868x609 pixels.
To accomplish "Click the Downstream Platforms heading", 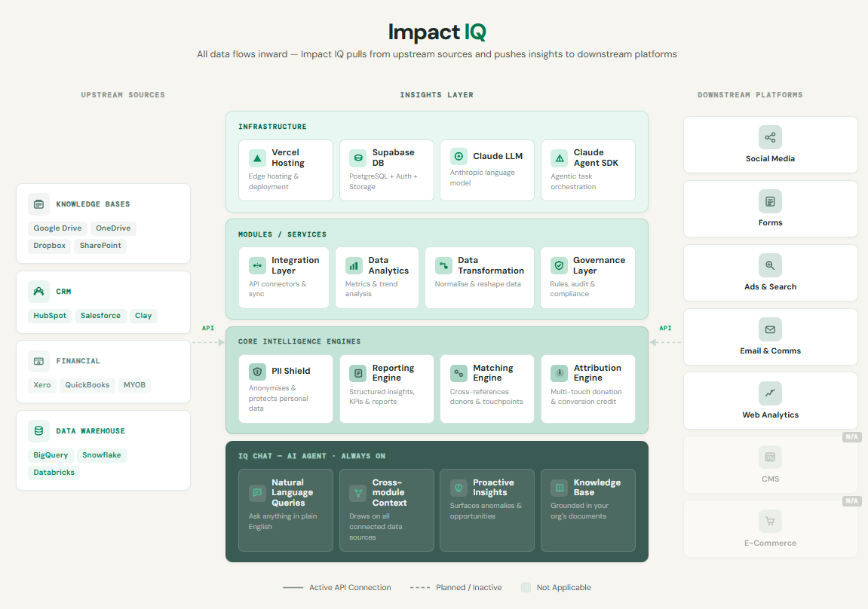I will (x=750, y=95).
